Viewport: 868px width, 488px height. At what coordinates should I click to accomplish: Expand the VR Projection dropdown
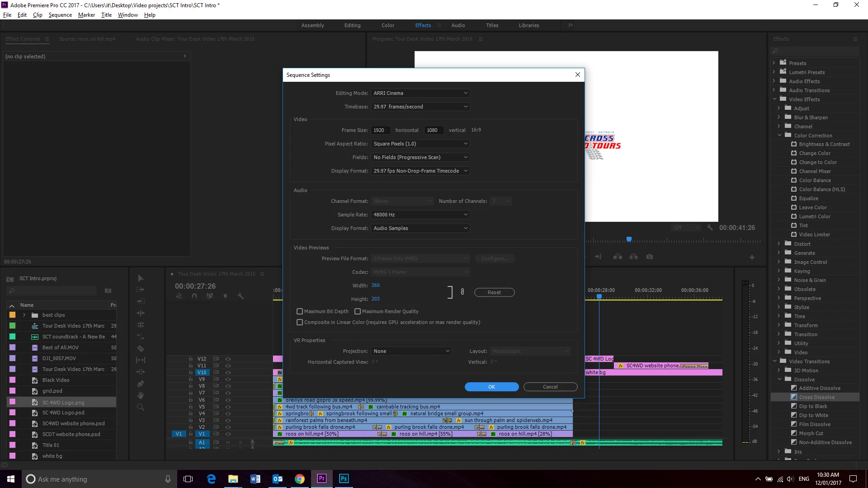(411, 351)
